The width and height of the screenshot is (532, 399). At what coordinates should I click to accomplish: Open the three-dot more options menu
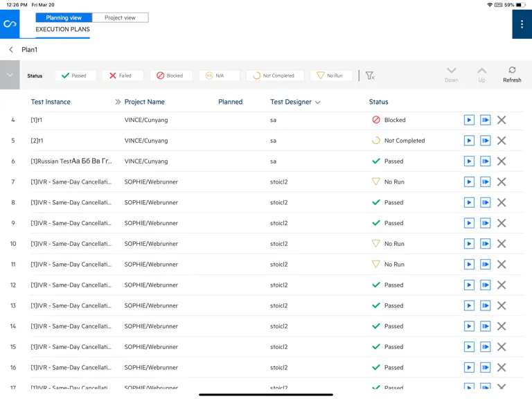pyautogui.click(x=522, y=24)
